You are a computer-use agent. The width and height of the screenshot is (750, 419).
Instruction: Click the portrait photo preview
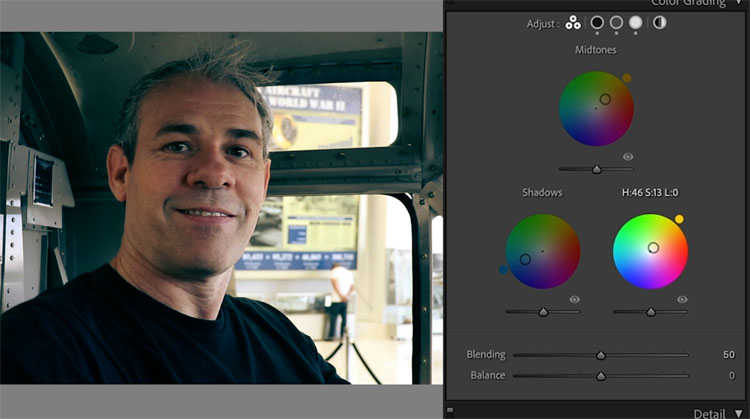click(221, 208)
